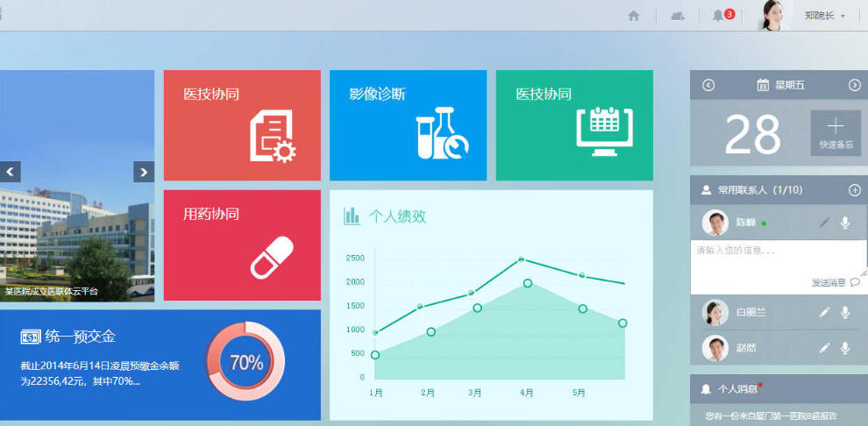Select contact name 赵然
The height and width of the screenshot is (426, 868).
pyautogui.click(x=746, y=348)
